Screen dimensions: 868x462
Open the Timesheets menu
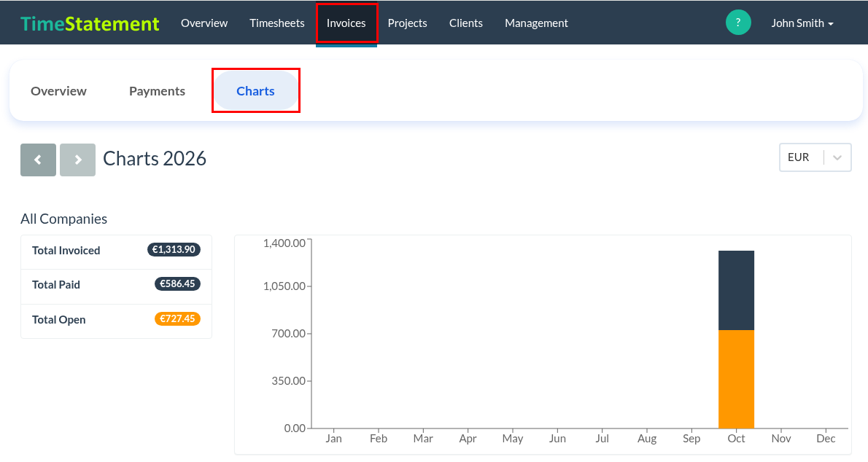276,23
